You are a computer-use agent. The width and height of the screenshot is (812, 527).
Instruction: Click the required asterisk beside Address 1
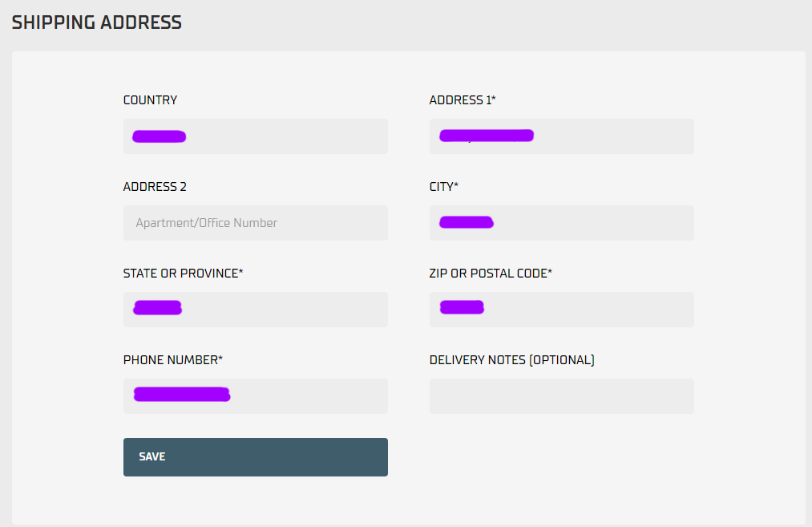[494, 99]
